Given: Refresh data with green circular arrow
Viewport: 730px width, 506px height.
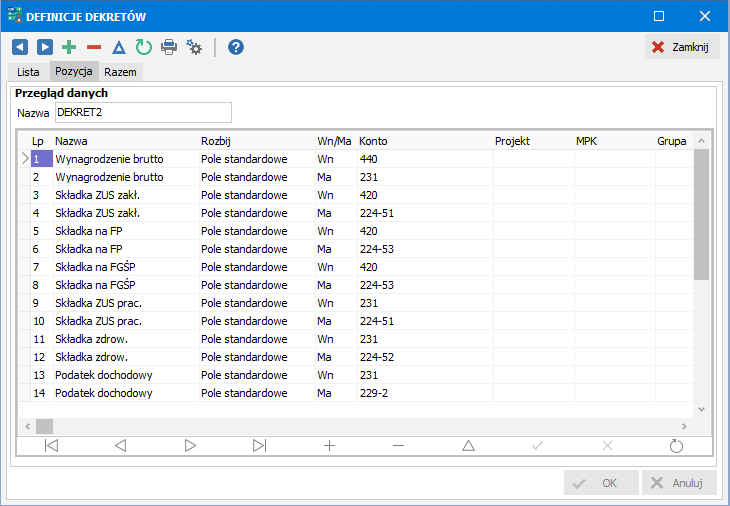Looking at the screenshot, I should coord(144,47).
